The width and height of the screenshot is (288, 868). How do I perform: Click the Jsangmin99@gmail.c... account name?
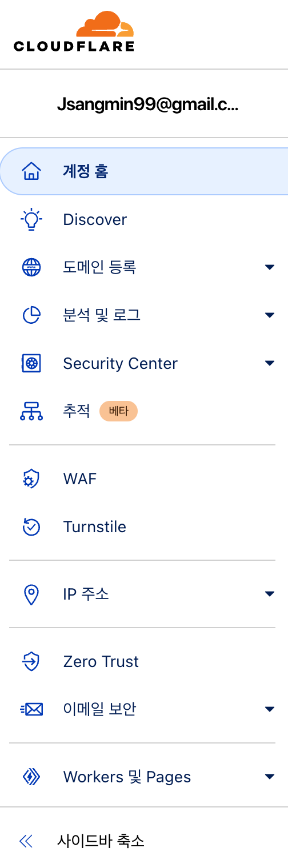pos(147,105)
